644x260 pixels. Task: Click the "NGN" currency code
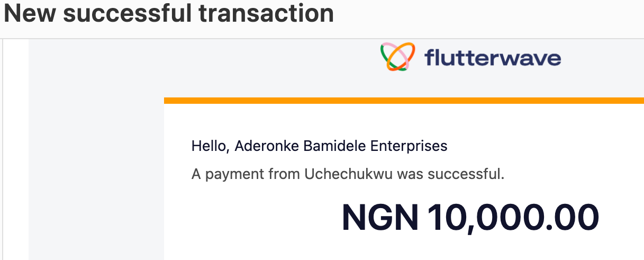380,218
